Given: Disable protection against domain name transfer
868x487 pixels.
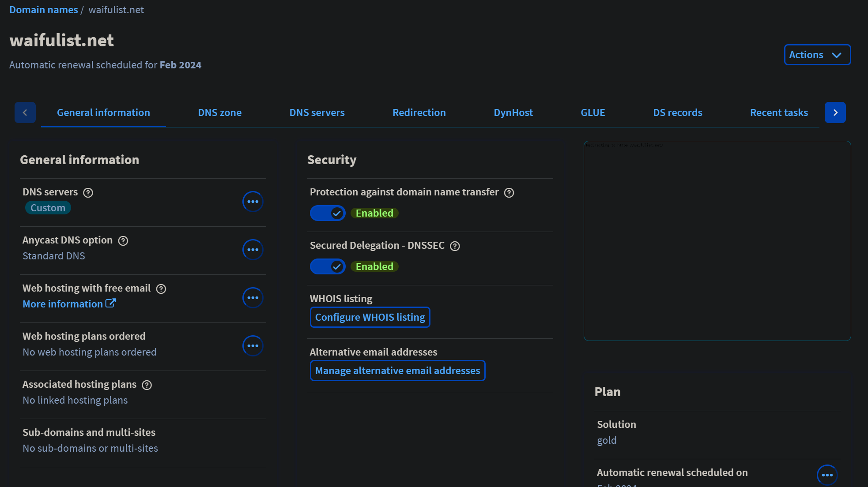Looking at the screenshot, I should click(x=328, y=214).
